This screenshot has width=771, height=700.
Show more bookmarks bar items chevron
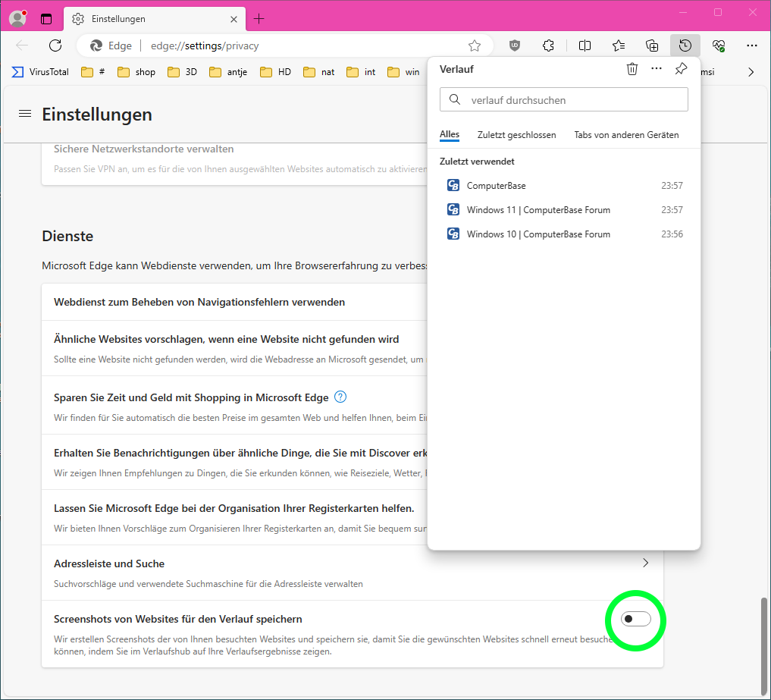click(751, 72)
